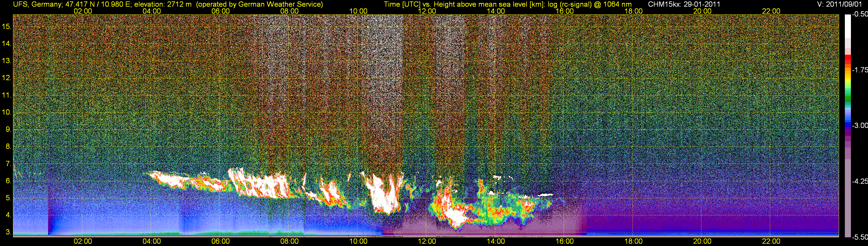Select the 16:00 label on the bottom time axis
868x246 pixels.
pos(565,241)
